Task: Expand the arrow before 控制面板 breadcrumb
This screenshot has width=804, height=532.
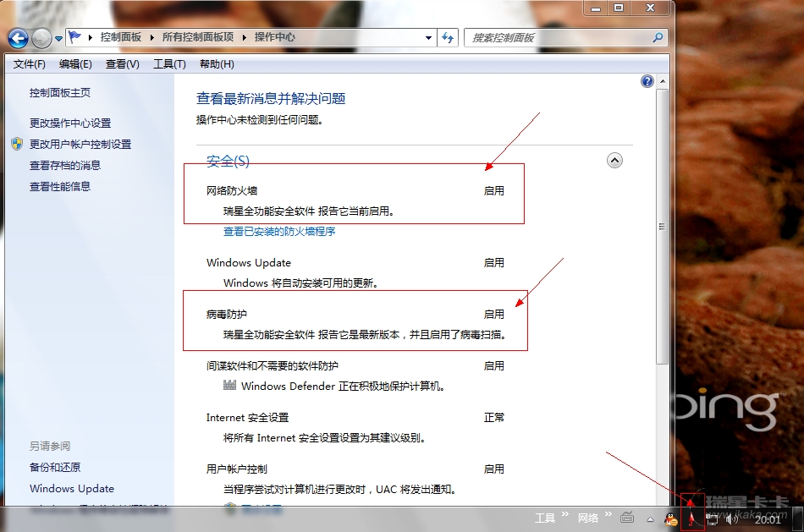Action: pyautogui.click(x=91, y=37)
